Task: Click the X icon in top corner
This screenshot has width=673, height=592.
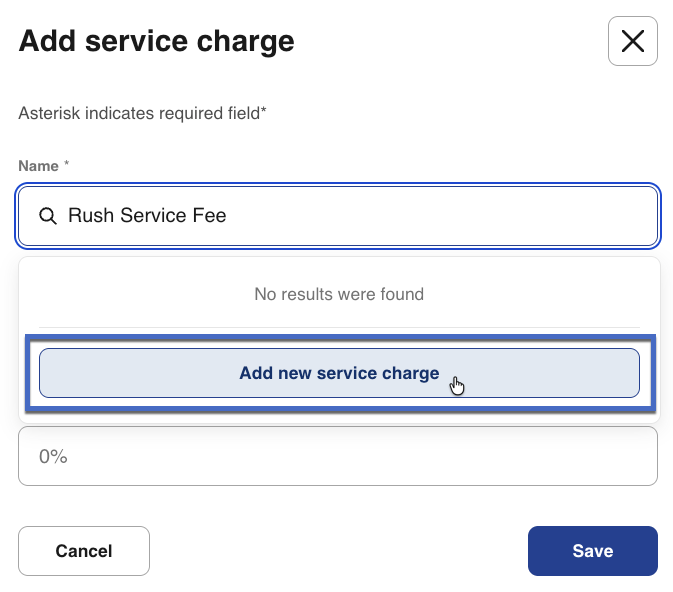Action: (632, 41)
